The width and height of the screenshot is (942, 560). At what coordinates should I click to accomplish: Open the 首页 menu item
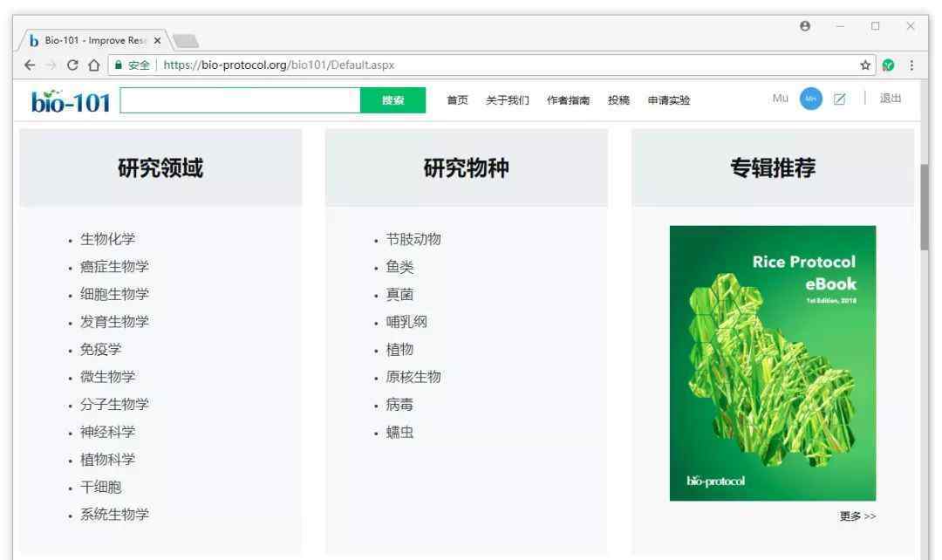coord(457,100)
